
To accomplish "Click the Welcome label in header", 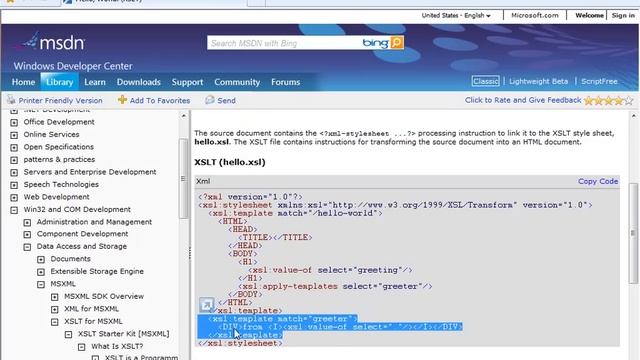I will click(x=589, y=16).
